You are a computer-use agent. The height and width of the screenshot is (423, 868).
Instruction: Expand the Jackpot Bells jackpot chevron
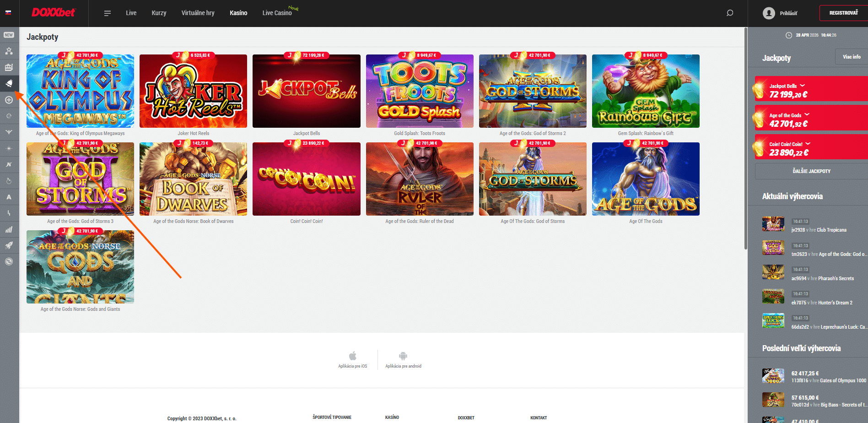point(803,86)
